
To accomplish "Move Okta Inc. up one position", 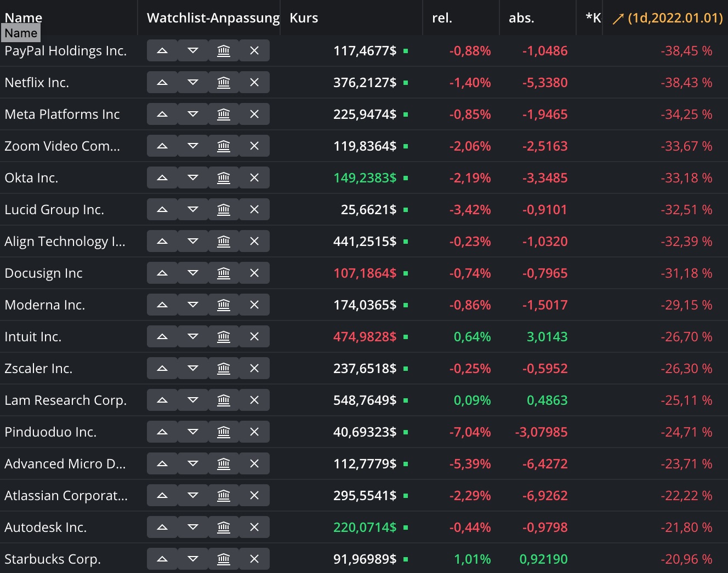I will (x=162, y=177).
